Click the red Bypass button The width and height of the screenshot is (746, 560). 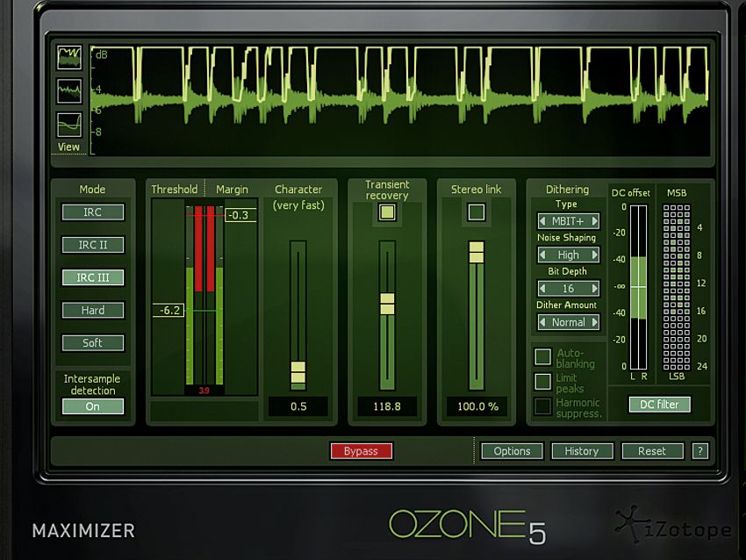[361, 451]
